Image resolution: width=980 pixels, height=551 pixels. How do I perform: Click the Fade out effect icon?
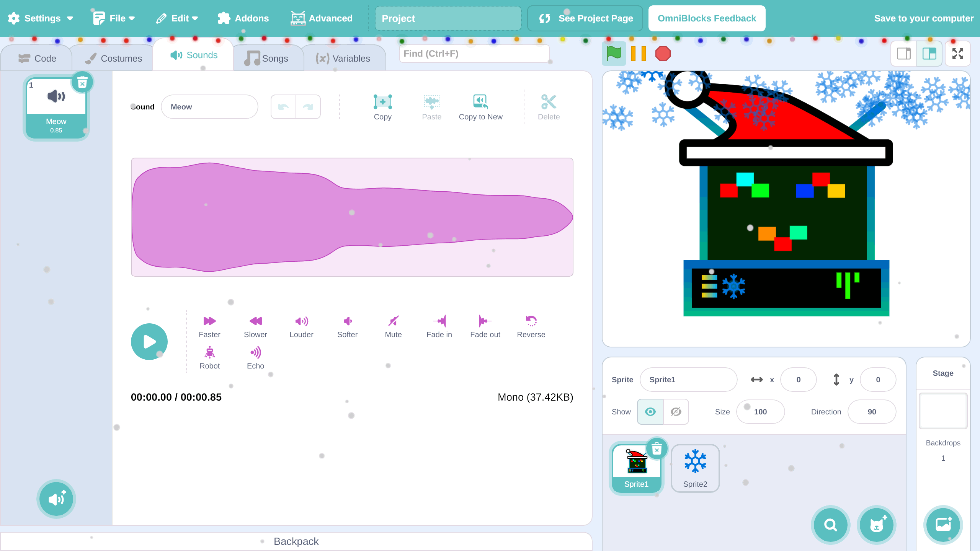point(485,321)
